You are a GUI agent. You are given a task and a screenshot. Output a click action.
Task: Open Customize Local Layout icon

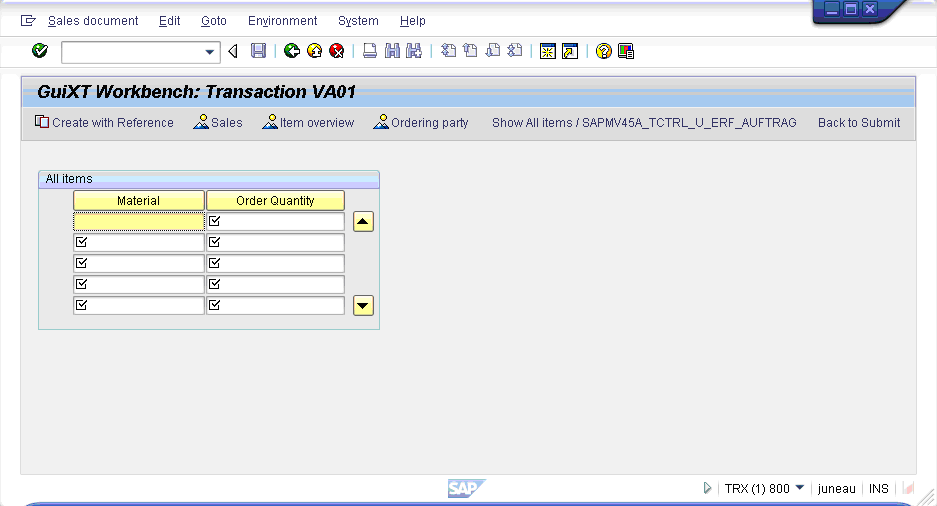pyautogui.click(x=626, y=51)
